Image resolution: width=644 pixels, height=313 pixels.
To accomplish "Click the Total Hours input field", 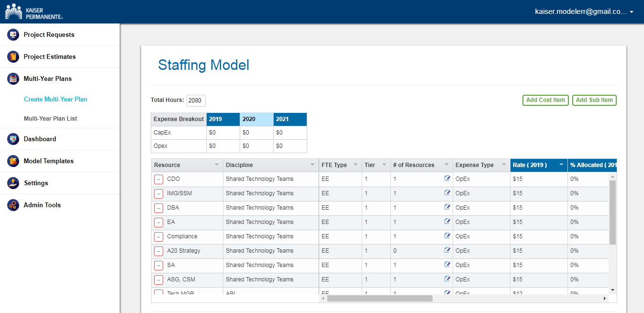I will coord(196,101).
